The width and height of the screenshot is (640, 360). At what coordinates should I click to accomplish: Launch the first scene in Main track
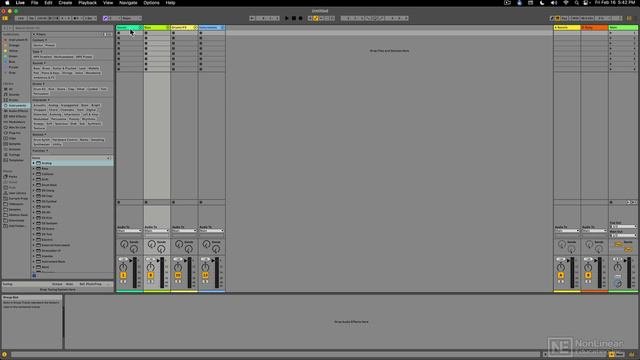coord(611,33)
